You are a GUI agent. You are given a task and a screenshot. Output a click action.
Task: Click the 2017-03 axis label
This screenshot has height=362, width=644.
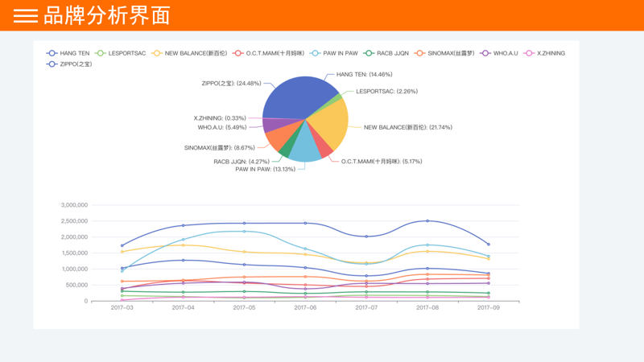coord(122,307)
